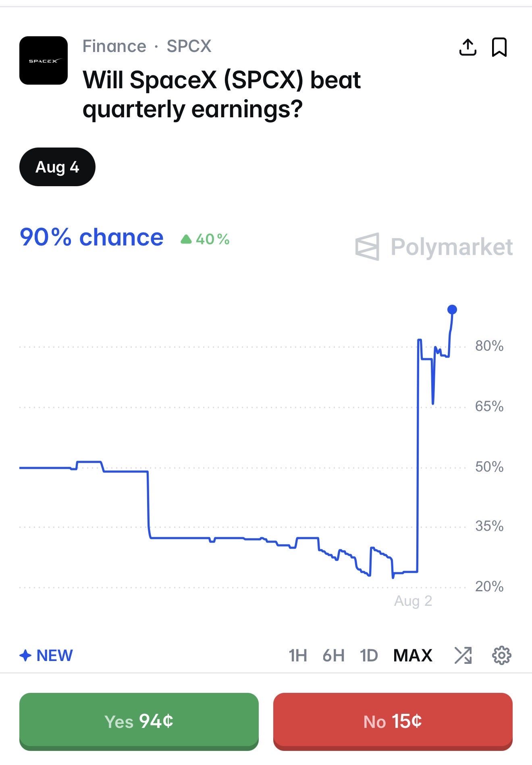
Task: Switch chart to 1D range
Action: [369, 655]
